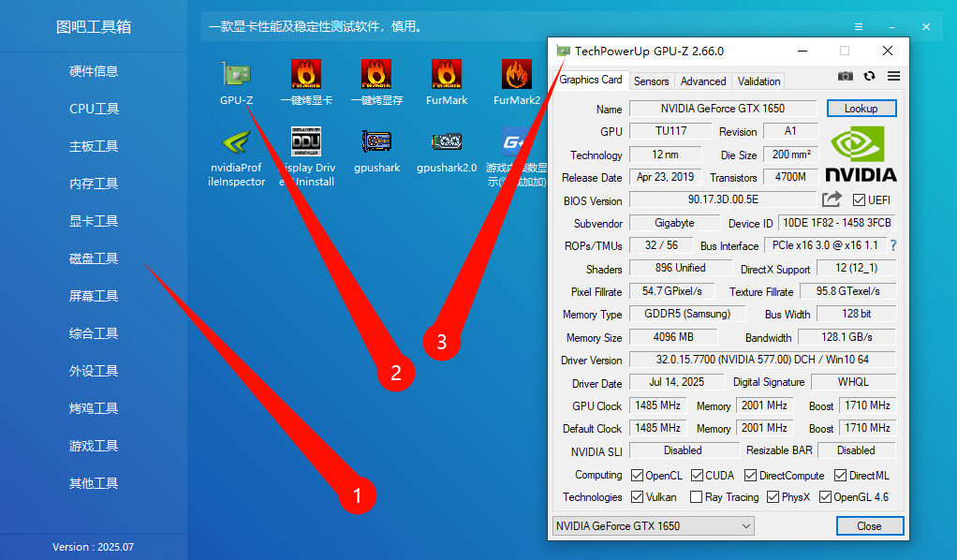Click the Bus Interface question mark
The width and height of the screenshot is (957, 560).
[x=893, y=245]
